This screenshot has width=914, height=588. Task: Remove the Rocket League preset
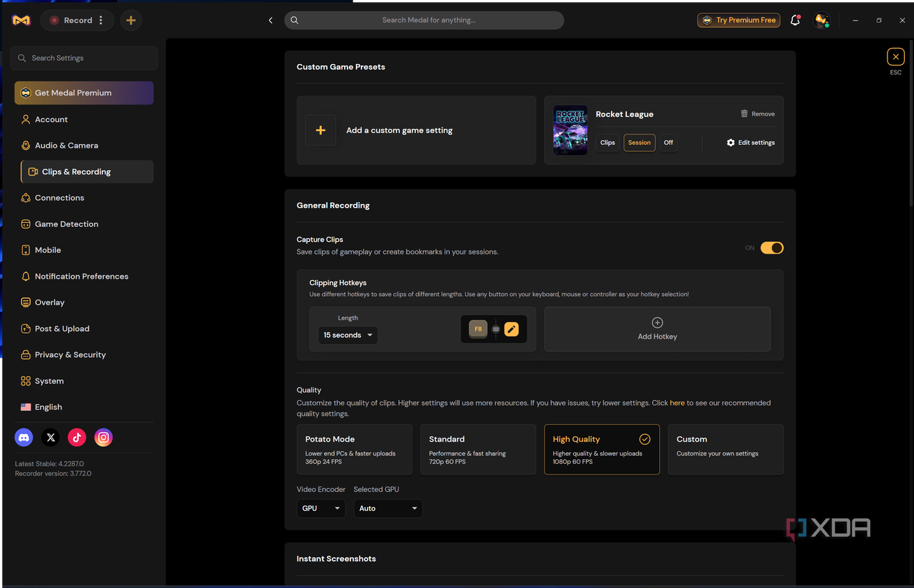pyautogui.click(x=757, y=114)
